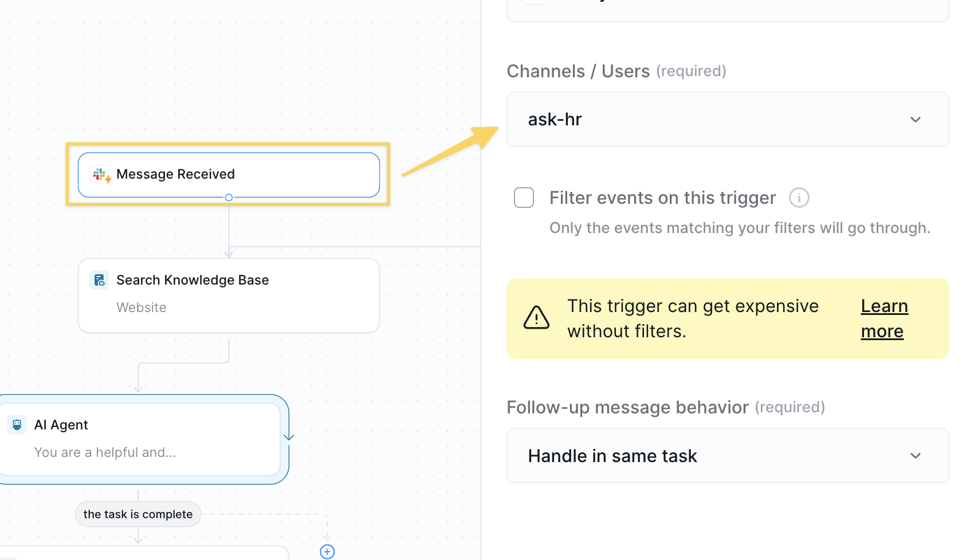This screenshot has width=966, height=560.
Task: Click the Search Knowledge Base document icon
Action: coord(100,280)
